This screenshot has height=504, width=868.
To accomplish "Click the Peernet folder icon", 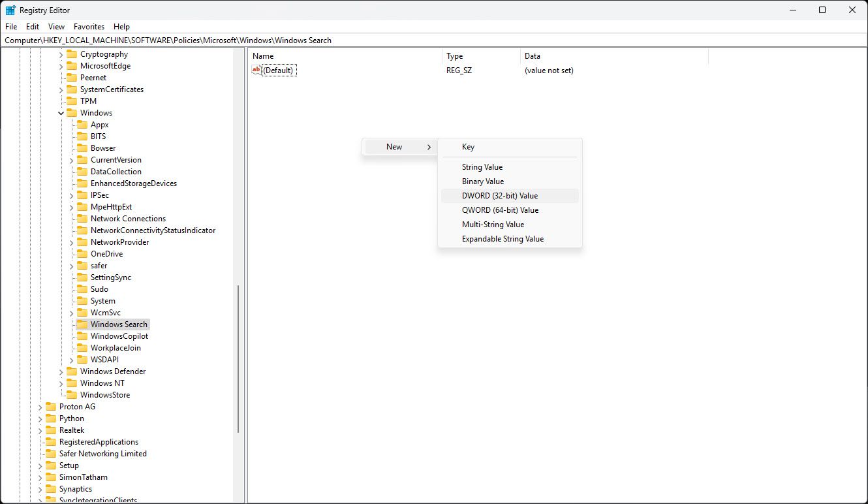I will pyautogui.click(x=72, y=78).
